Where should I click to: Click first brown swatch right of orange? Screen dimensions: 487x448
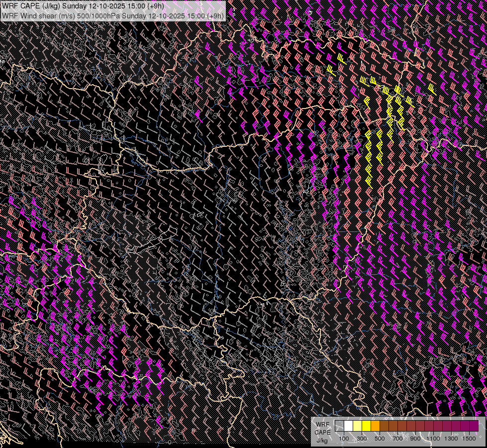point(384,426)
